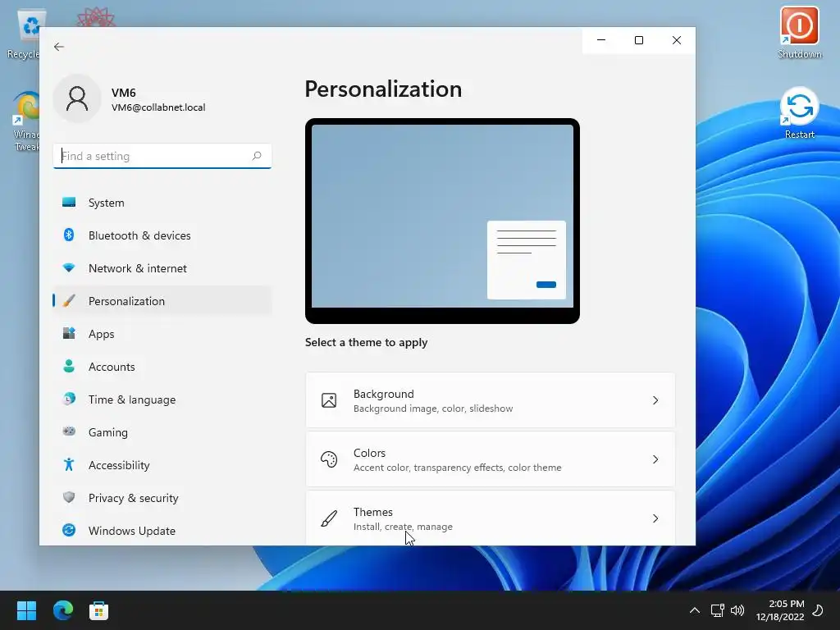Click the System monitor icon in sidebar
The width and height of the screenshot is (840, 630).
point(69,202)
